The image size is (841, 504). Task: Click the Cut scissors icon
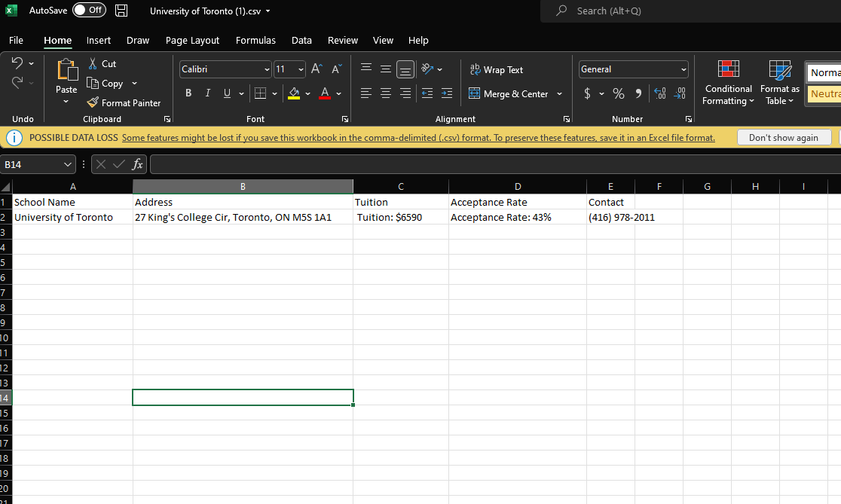93,64
